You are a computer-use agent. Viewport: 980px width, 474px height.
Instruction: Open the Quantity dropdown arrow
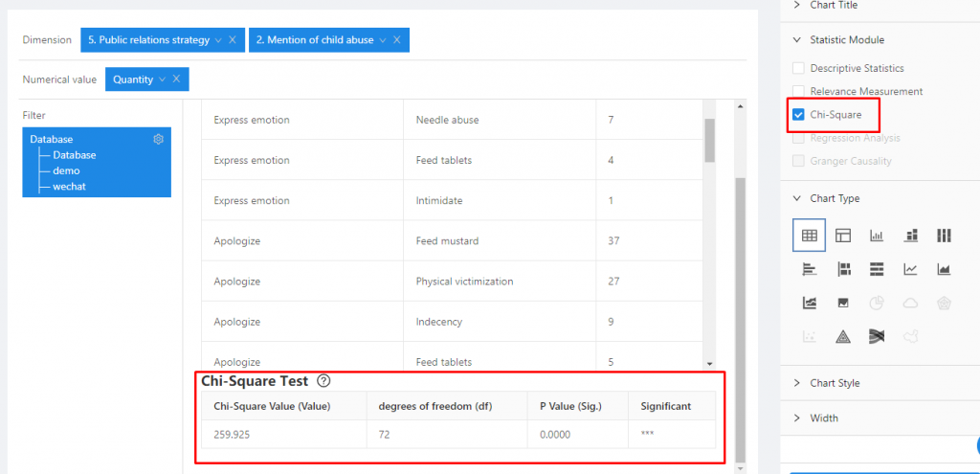tap(162, 79)
